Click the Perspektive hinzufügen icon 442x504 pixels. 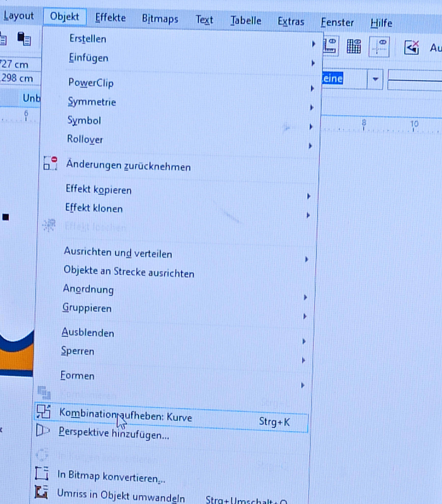pyautogui.click(x=42, y=430)
